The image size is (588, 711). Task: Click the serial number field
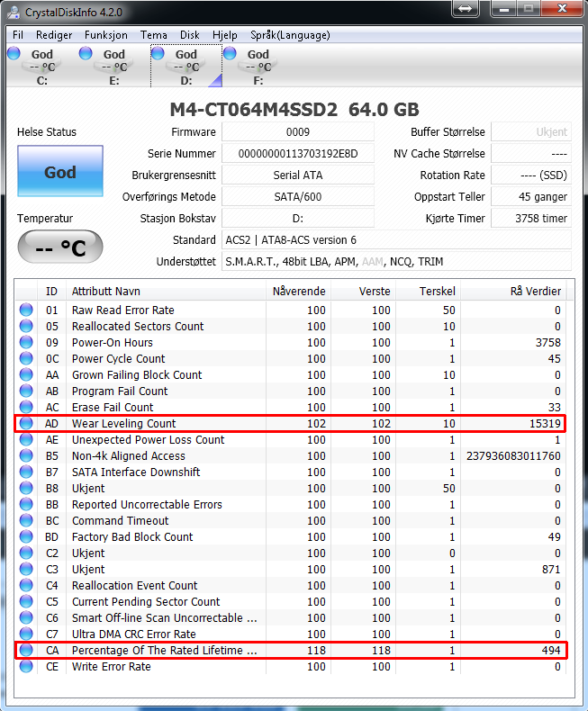pos(298,154)
